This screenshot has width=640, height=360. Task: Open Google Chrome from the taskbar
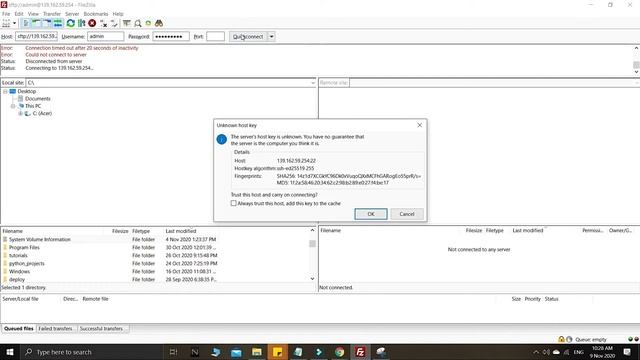pos(339,352)
